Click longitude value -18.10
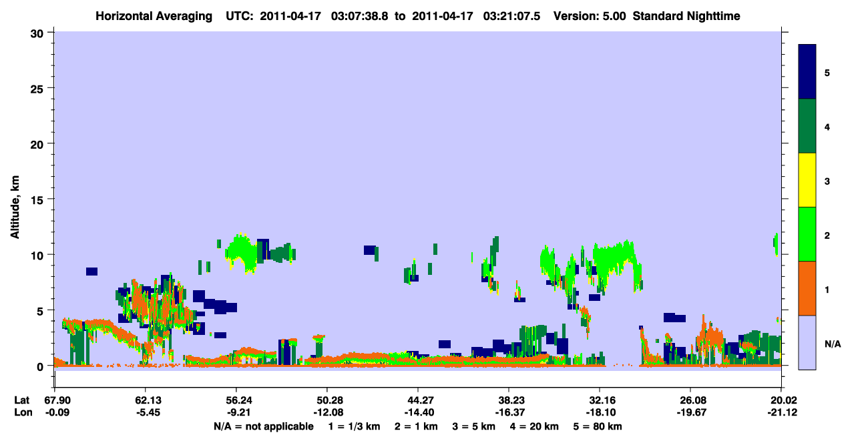 [x=600, y=413]
